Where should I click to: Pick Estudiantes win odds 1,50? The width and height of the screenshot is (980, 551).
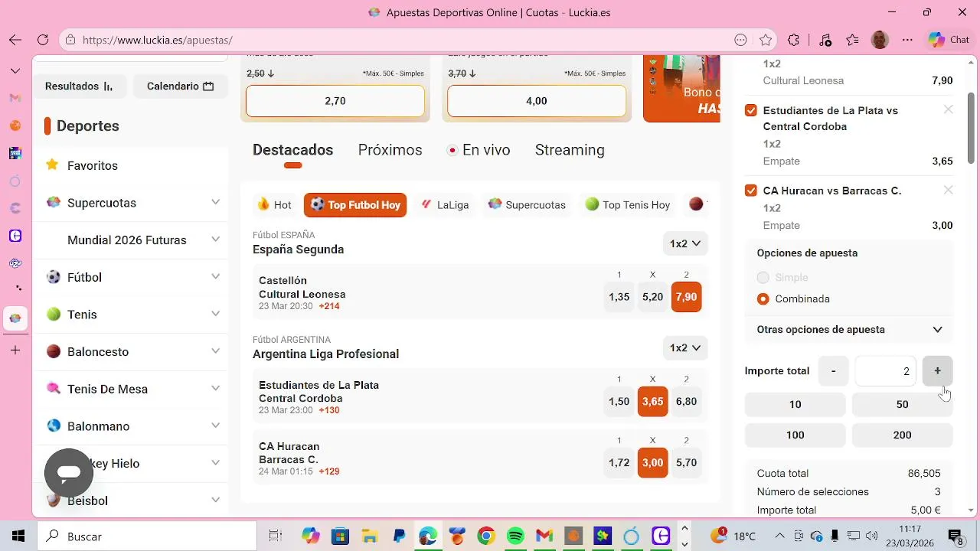point(619,401)
